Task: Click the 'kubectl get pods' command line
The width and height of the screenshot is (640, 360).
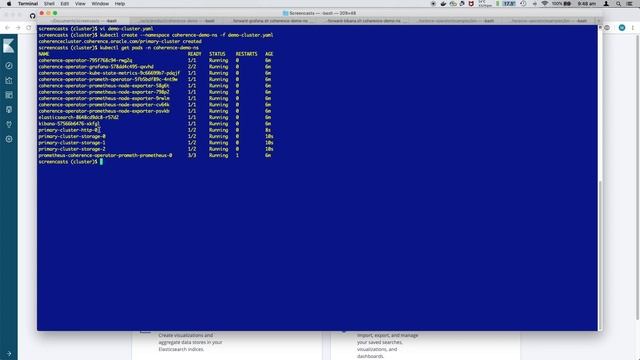Action: point(119,48)
